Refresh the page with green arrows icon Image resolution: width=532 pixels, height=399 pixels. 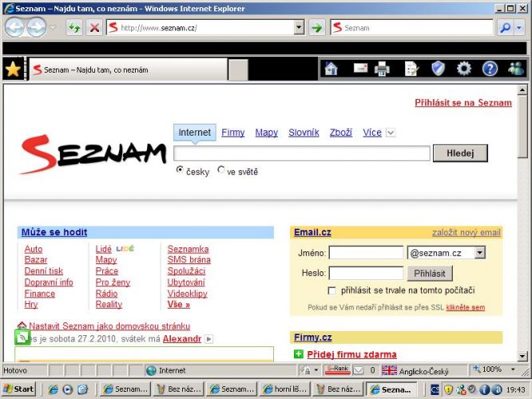[74, 27]
